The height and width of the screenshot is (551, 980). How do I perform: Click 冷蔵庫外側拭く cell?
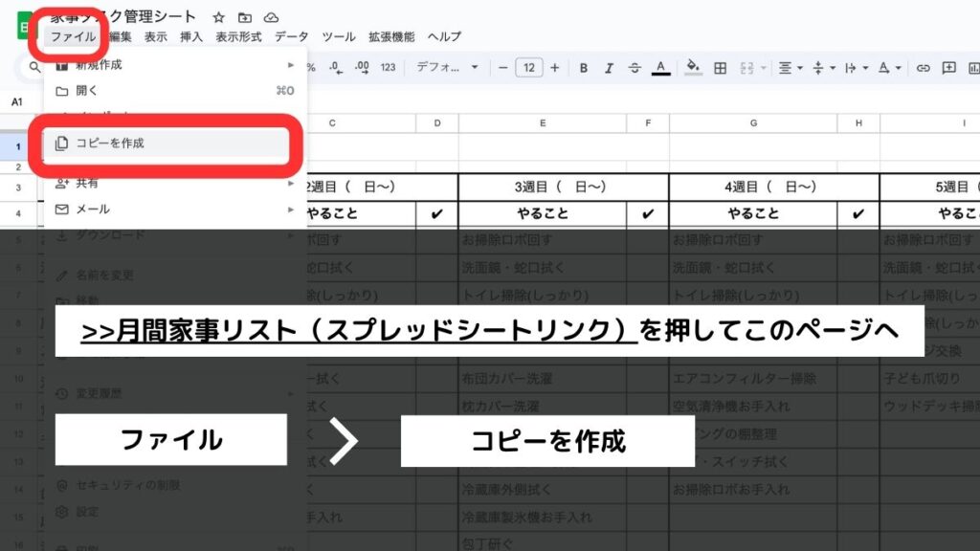click(x=543, y=489)
